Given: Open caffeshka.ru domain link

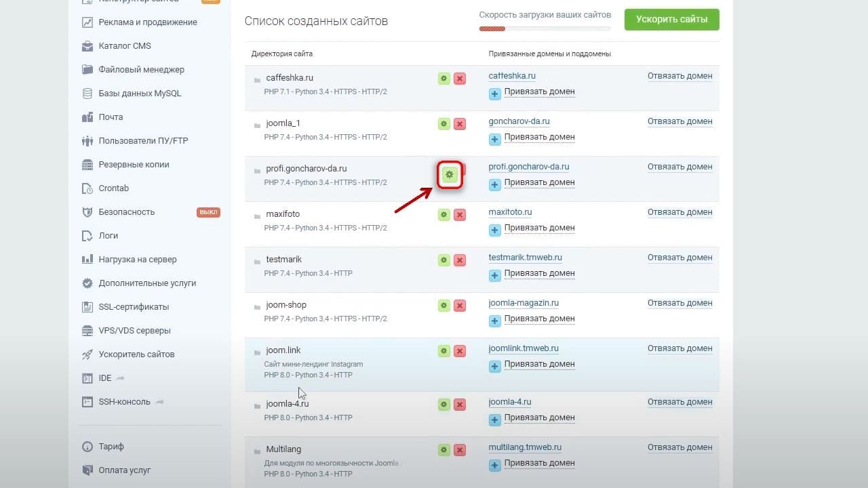Looking at the screenshot, I should point(512,76).
